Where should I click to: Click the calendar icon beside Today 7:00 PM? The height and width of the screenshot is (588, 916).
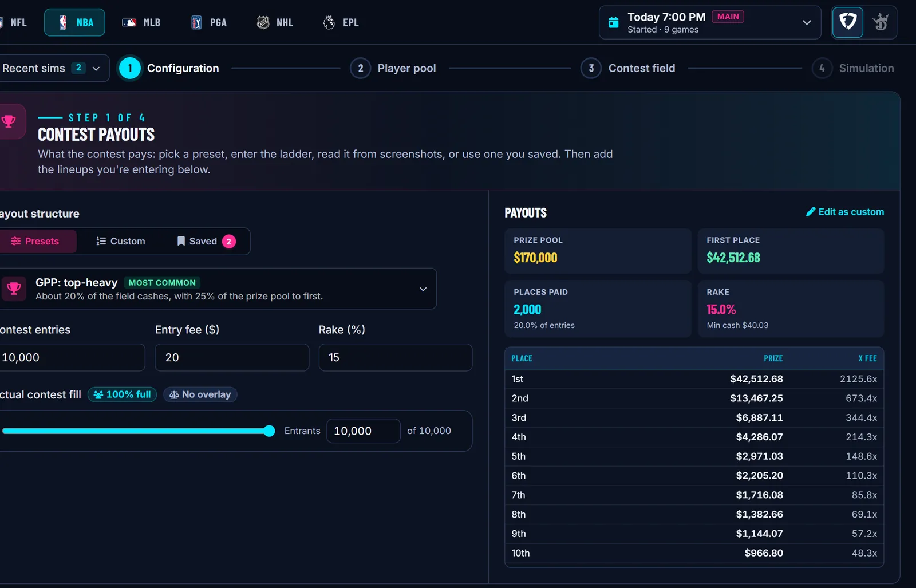click(613, 22)
